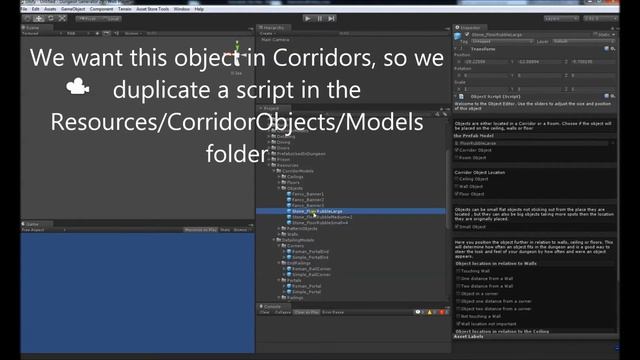Click the Simple_PortalEnd prefab icon

289,258
